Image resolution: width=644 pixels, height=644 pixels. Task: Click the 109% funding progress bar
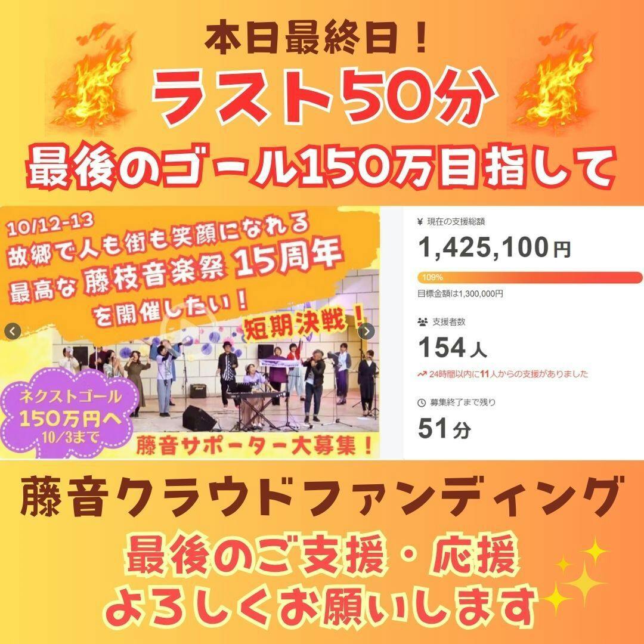pyautogui.click(x=530, y=278)
